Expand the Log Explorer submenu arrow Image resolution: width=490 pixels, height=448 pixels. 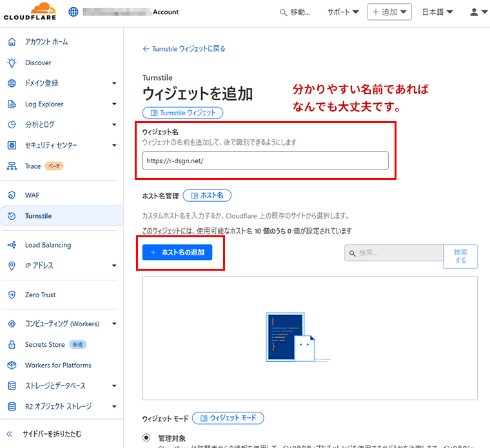pyautogui.click(x=114, y=104)
